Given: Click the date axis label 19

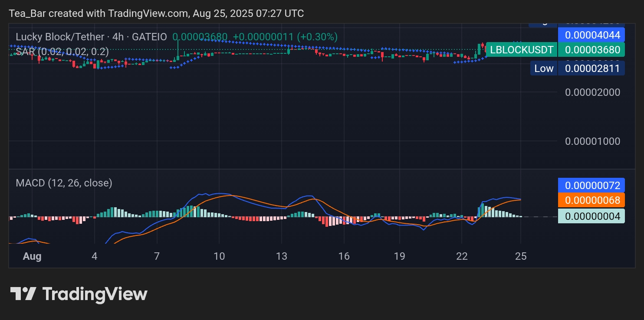Looking at the screenshot, I should coord(400,256).
